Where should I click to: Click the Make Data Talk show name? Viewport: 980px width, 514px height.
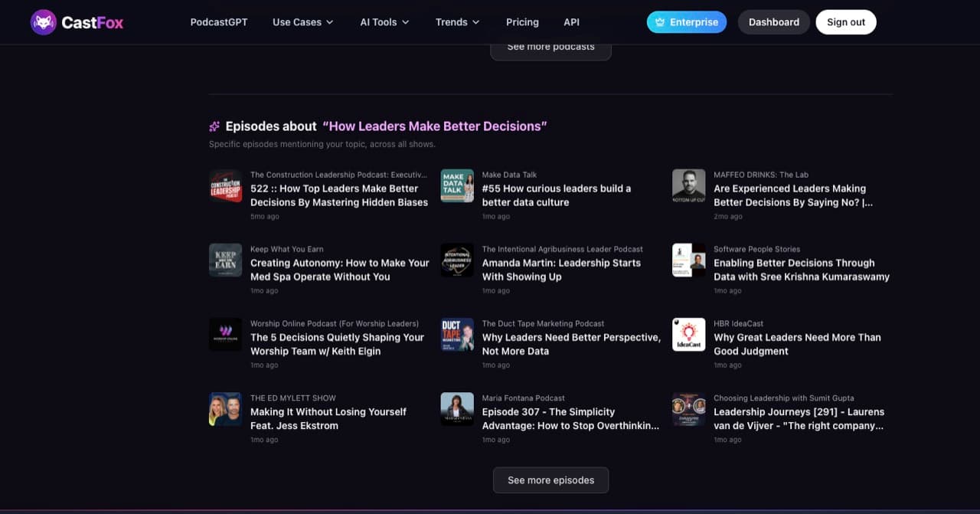pyautogui.click(x=509, y=175)
